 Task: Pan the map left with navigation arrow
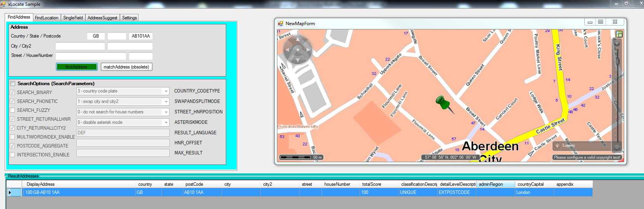287,50
